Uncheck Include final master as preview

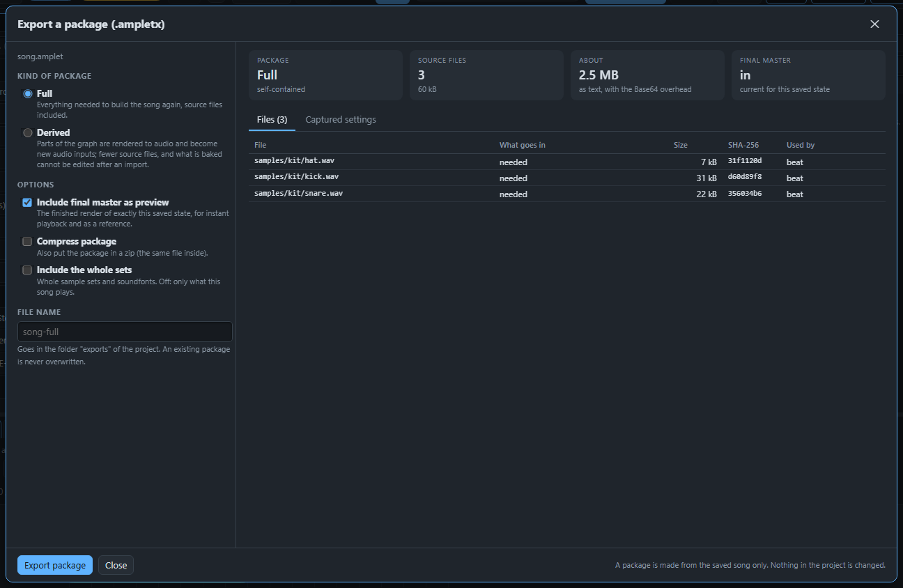(27, 202)
